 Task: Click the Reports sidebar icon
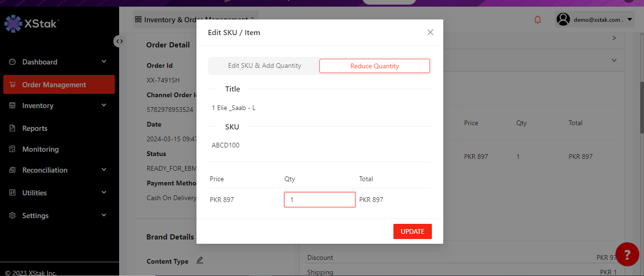tap(13, 129)
